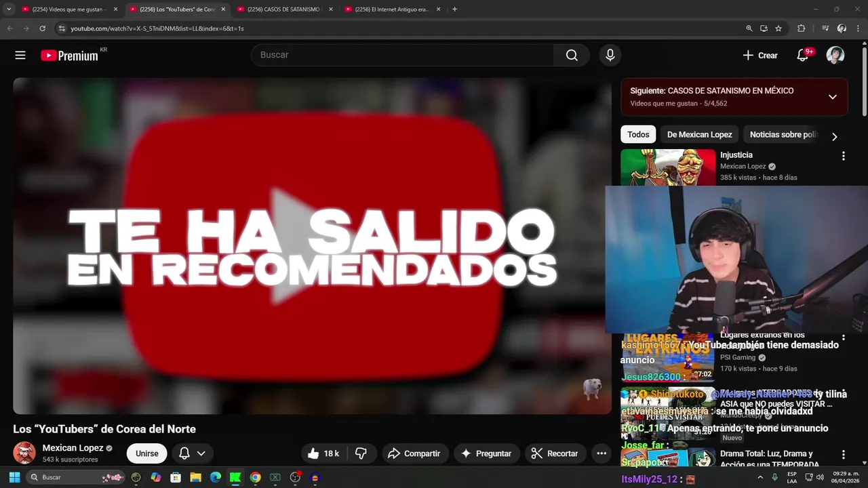868x488 pixels.
Task: Open Mexican Lopez channel avatar
Action: (24, 453)
